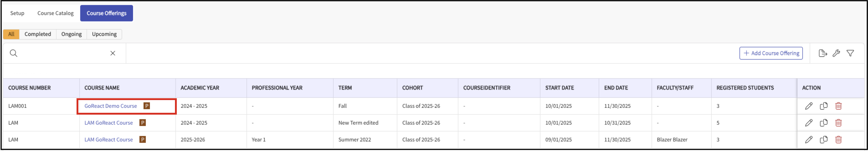Duplicate the Summer 2022 course offering
Image resolution: width=868 pixels, height=151 pixels.
[824, 140]
